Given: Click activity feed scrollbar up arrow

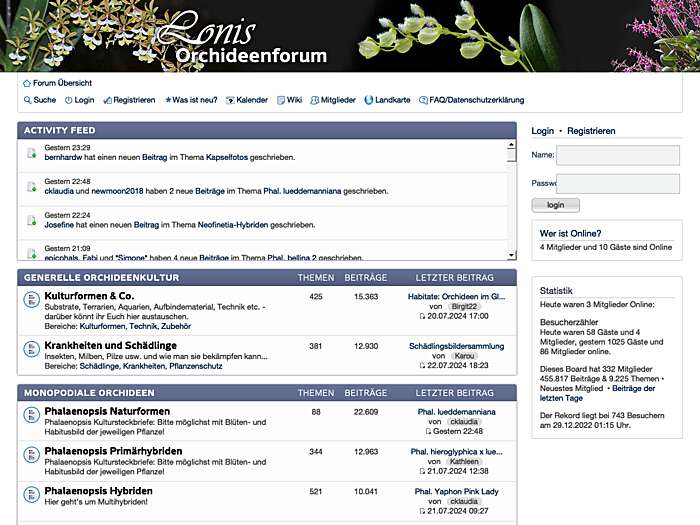Looking at the screenshot, I should (x=511, y=145).
